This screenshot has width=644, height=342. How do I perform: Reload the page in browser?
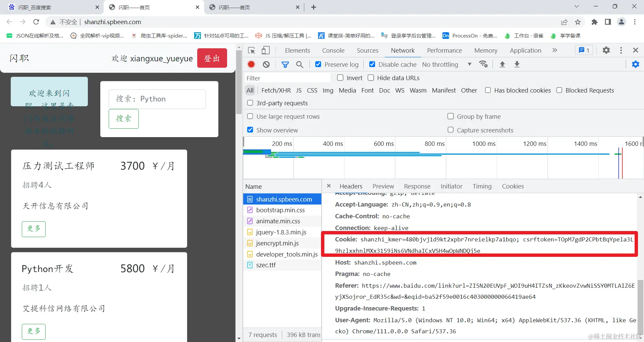coord(36,22)
